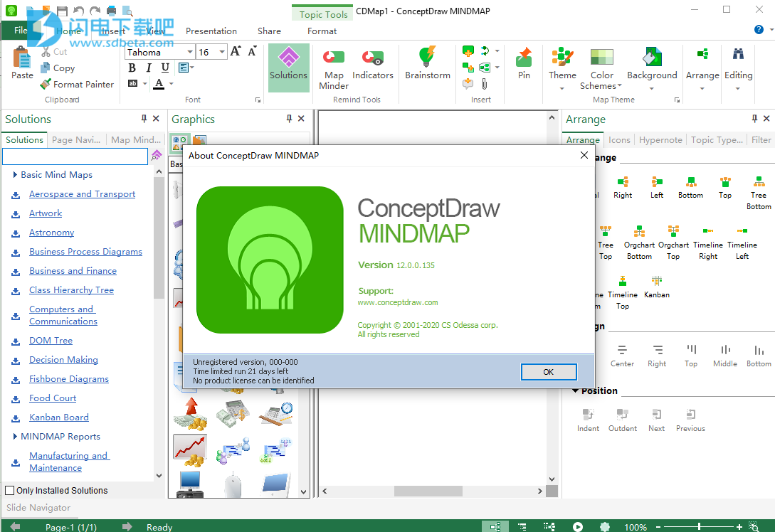This screenshot has width=775, height=532.
Task: Align topics Middle
Action: point(725,356)
